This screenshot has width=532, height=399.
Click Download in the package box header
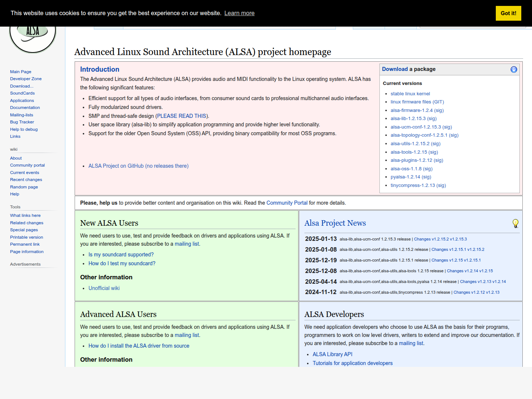(x=395, y=69)
